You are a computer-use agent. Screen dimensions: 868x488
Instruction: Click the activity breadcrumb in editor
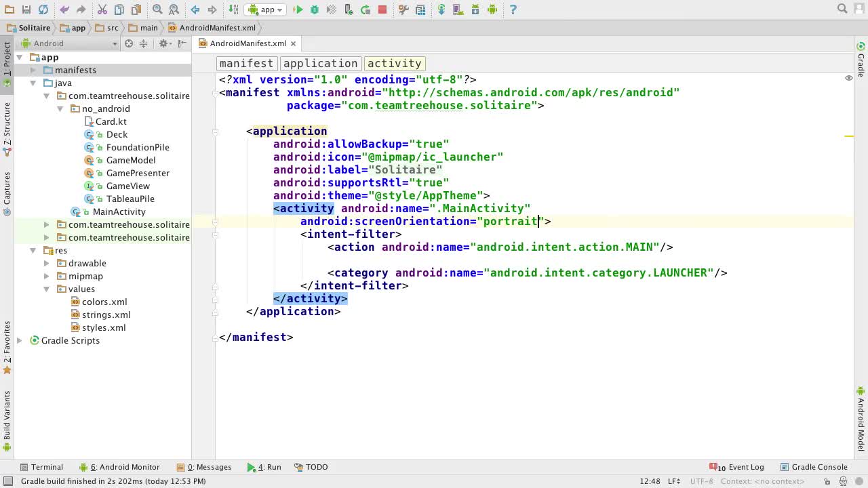[x=394, y=63]
